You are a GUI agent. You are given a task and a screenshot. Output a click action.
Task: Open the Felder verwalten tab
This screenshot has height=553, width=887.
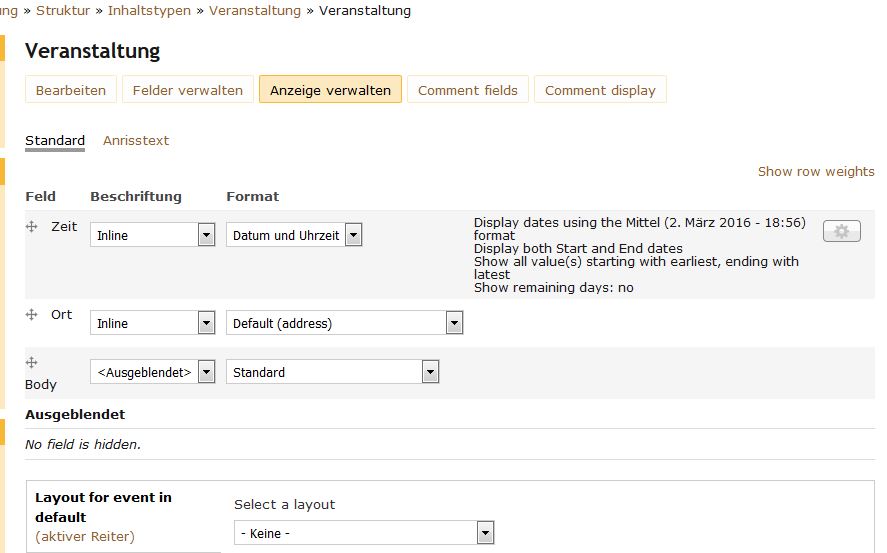188,90
